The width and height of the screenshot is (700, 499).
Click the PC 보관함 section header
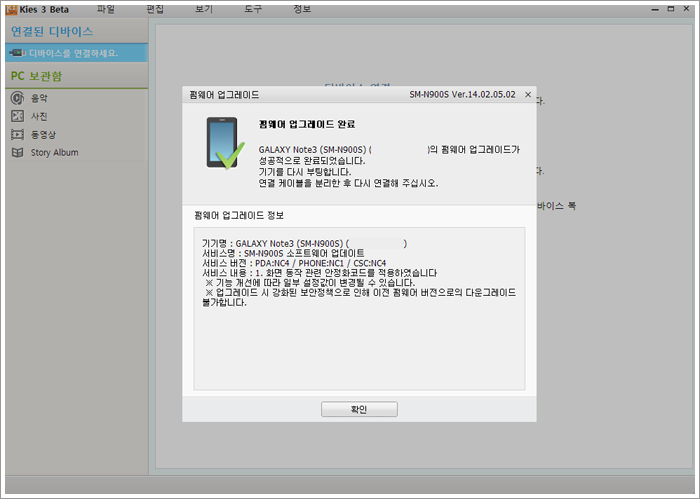coord(36,76)
